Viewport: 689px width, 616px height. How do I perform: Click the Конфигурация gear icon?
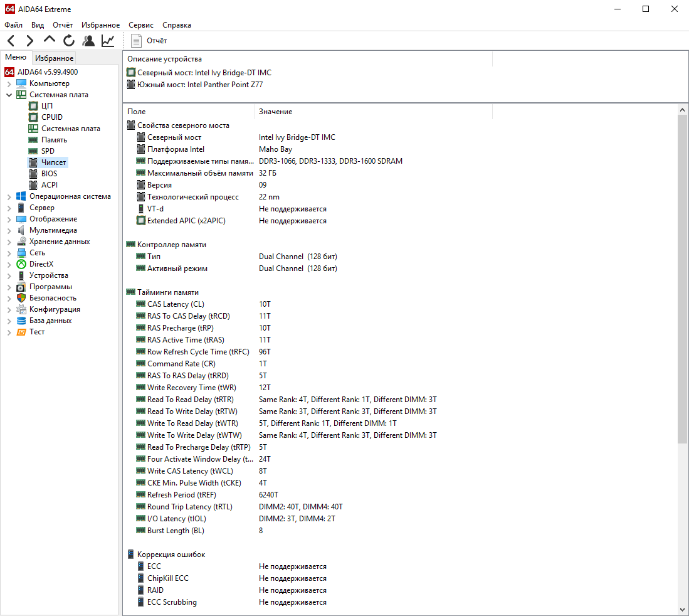21,309
